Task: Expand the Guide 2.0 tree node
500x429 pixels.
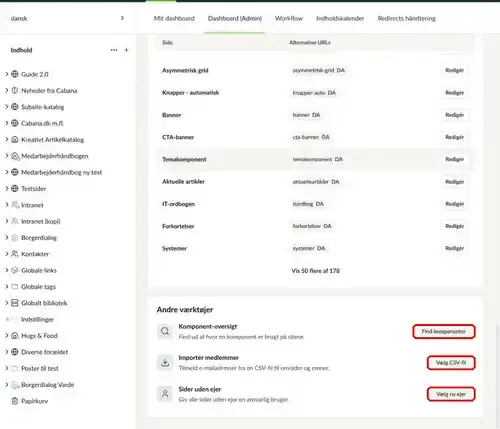Action: (6, 74)
